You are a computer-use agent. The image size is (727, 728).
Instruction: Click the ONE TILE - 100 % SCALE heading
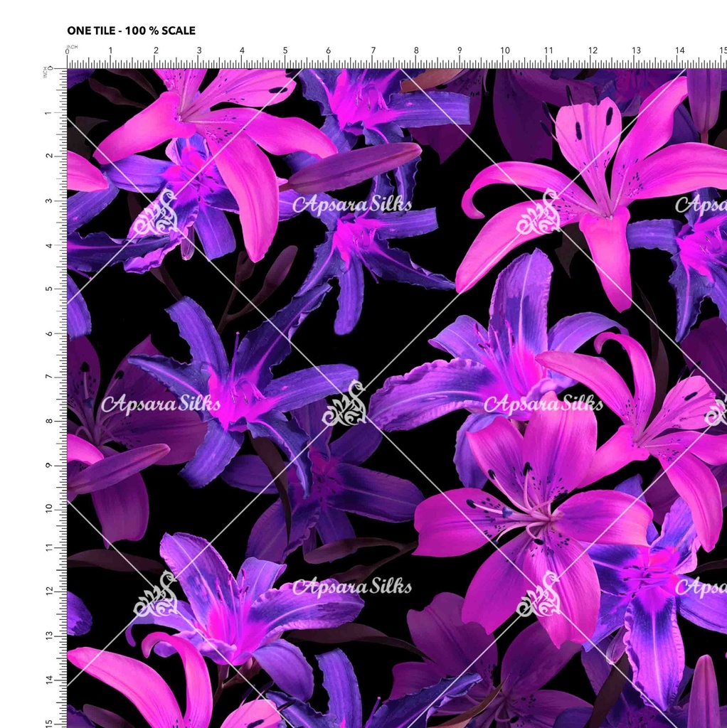tap(131, 31)
